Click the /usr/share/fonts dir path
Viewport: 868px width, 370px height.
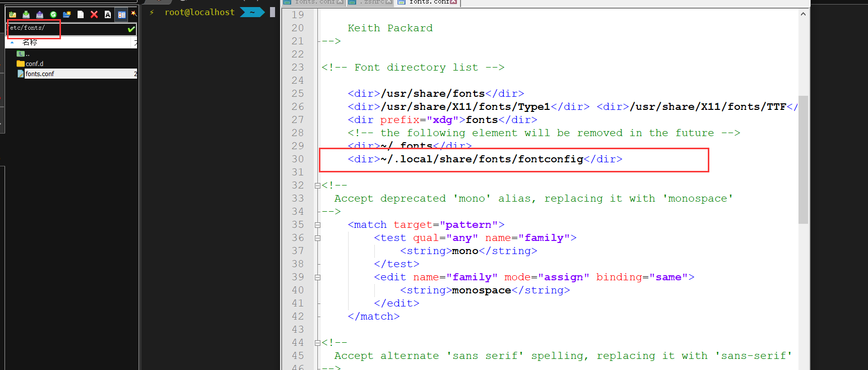click(433, 94)
